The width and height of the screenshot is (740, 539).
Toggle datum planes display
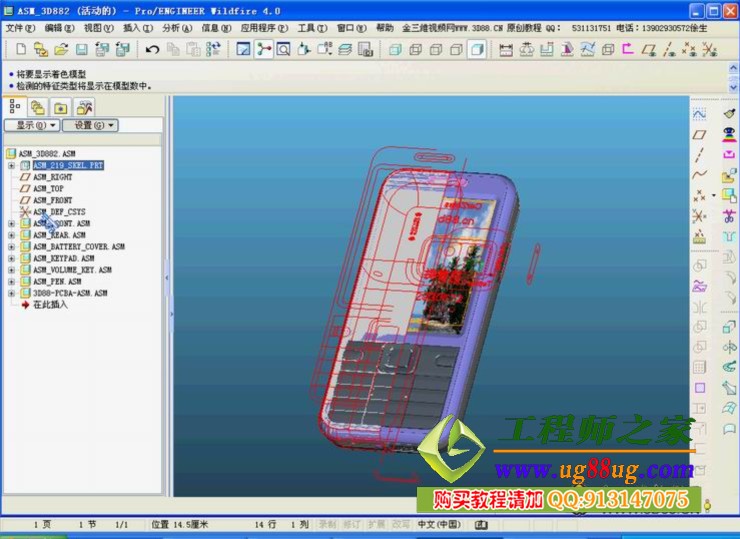[x=648, y=49]
